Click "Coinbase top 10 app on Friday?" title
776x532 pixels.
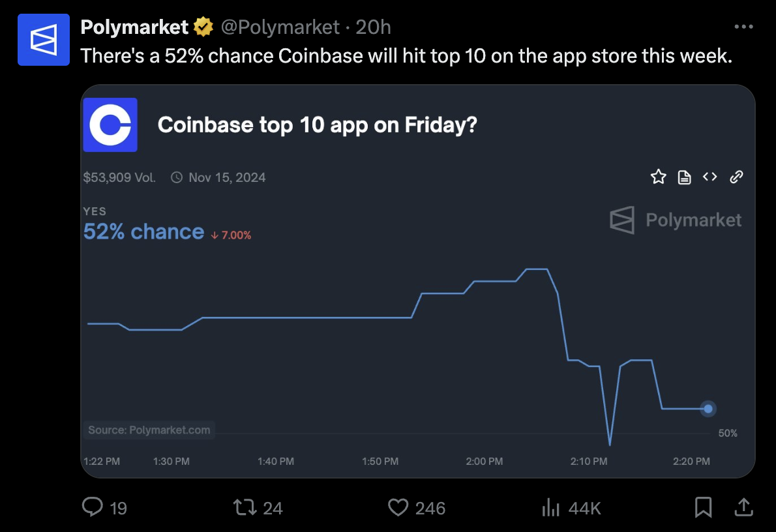tap(317, 125)
